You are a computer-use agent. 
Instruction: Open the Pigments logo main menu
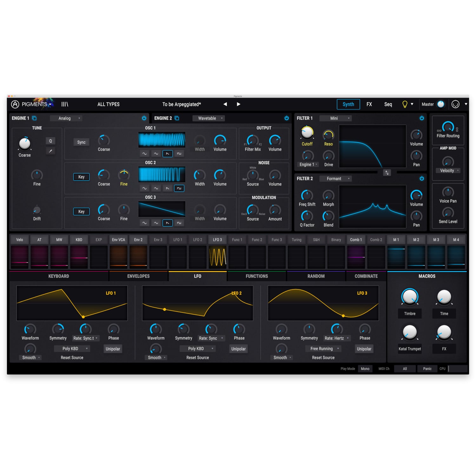31,104
